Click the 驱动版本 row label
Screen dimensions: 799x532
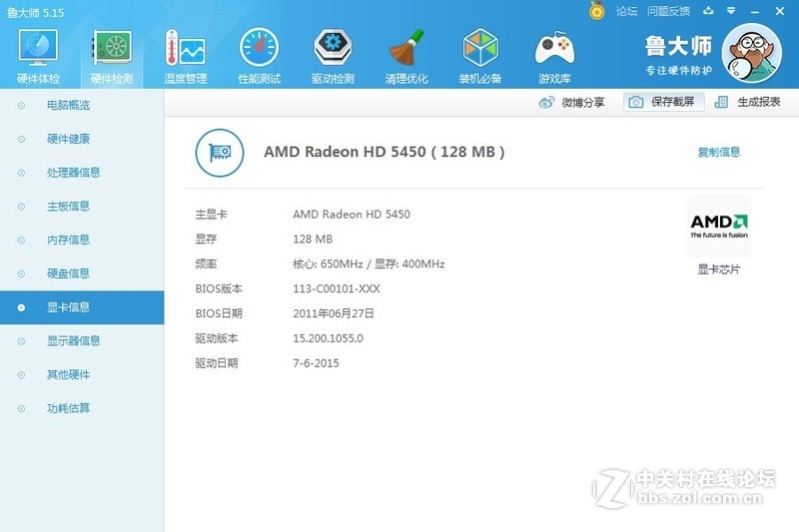click(x=217, y=338)
